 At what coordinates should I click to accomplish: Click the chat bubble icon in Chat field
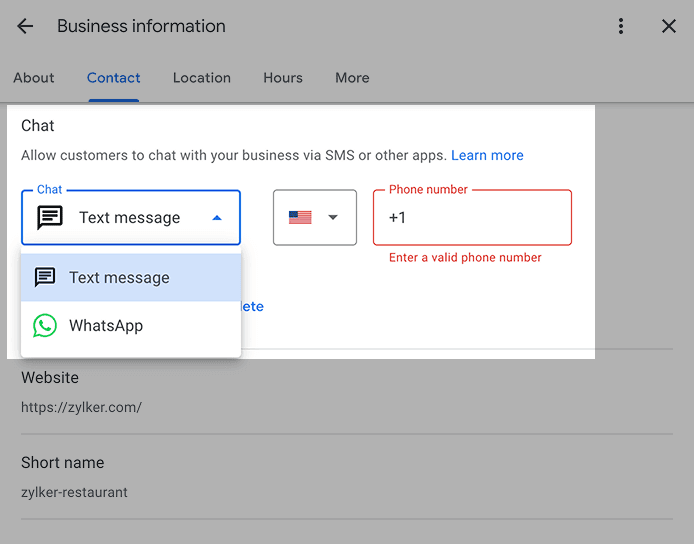coord(50,217)
